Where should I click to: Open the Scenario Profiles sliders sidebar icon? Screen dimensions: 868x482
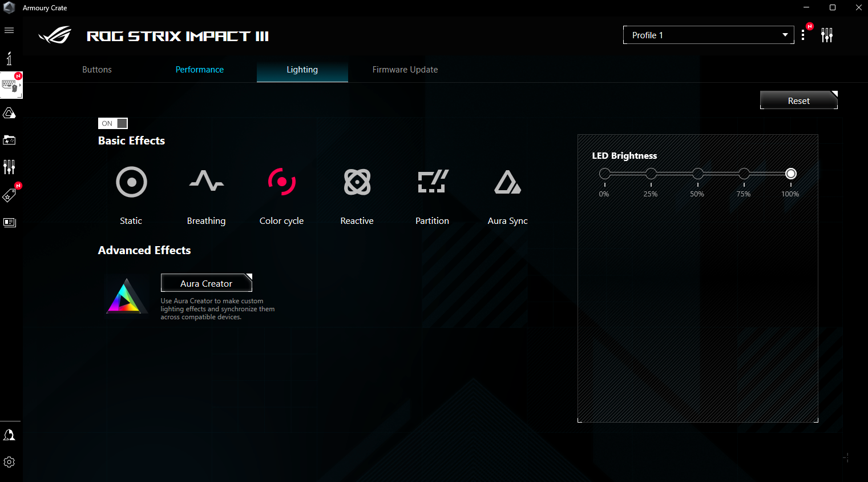(9, 167)
